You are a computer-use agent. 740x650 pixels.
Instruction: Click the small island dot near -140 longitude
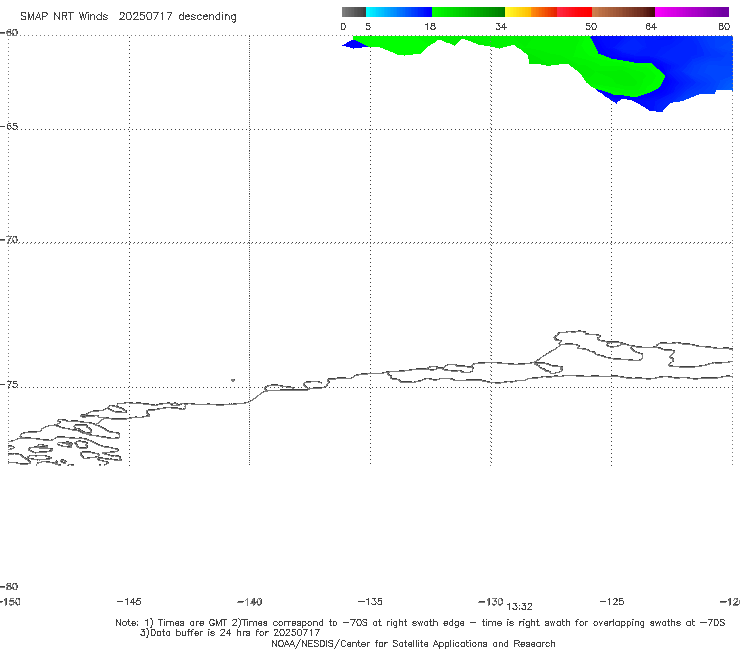[x=233, y=380]
